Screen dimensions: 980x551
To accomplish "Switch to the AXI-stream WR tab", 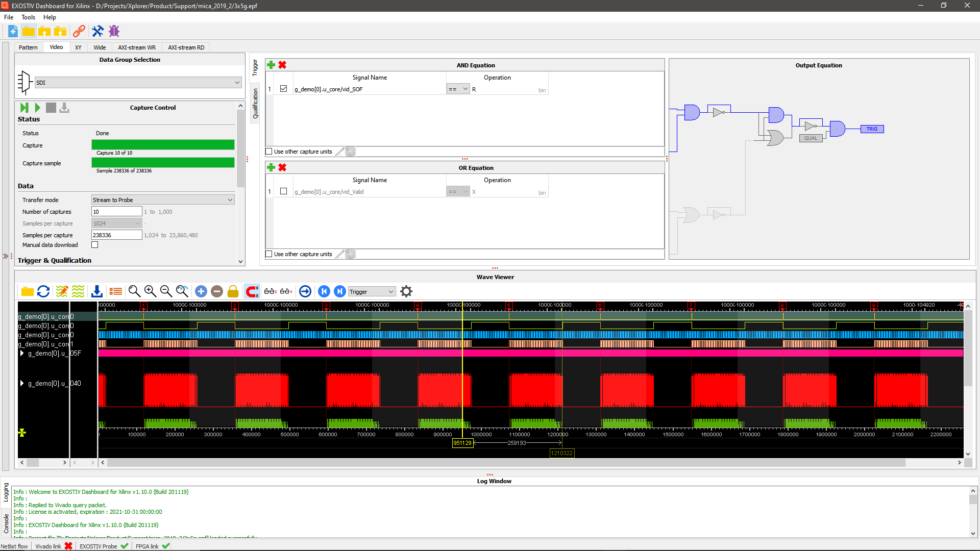I will coord(137,47).
